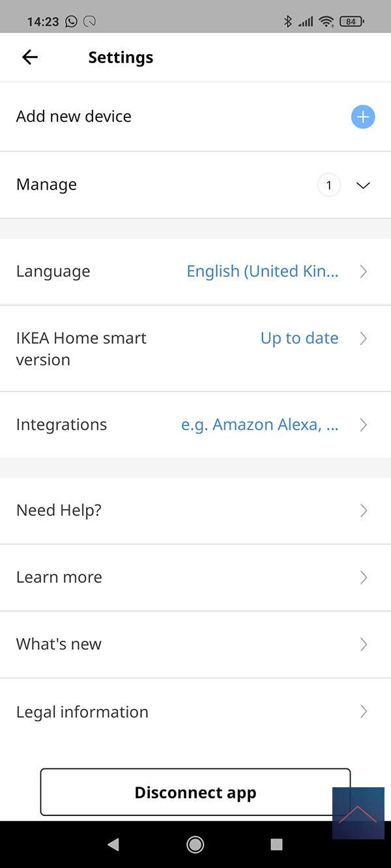Tap the blue plus icon to add a device

(363, 117)
